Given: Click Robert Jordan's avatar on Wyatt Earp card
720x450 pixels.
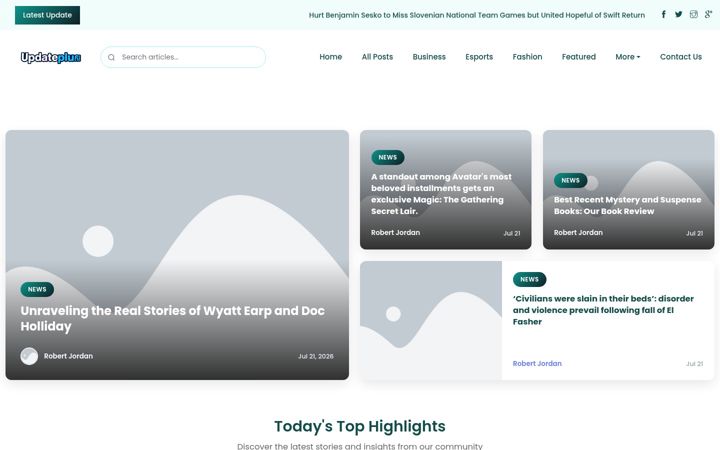Looking at the screenshot, I should tap(29, 356).
